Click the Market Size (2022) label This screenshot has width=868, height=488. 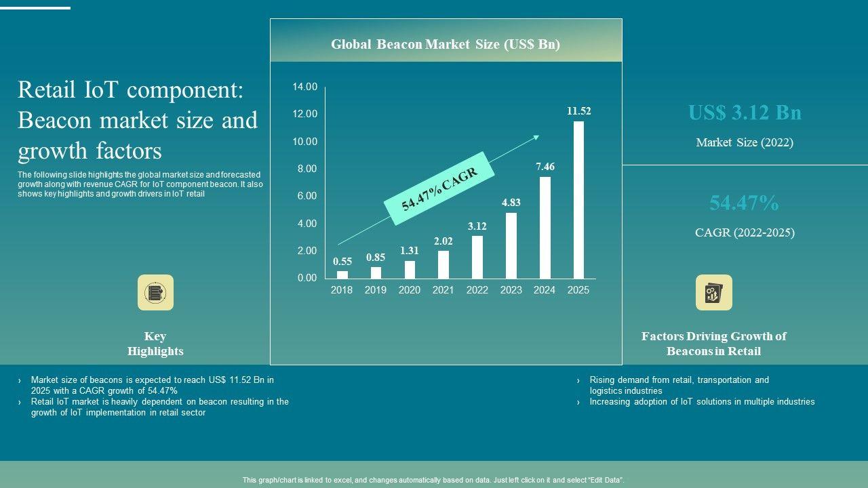click(745, 142)
